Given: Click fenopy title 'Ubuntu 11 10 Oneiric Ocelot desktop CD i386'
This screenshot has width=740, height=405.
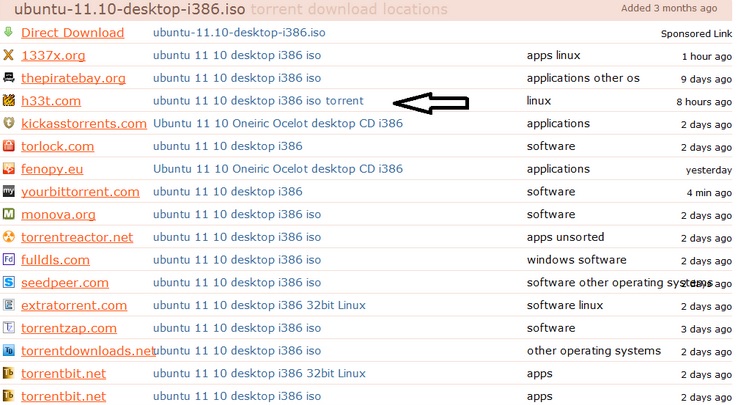Looking at the screenshot, I should click(278, 169).
